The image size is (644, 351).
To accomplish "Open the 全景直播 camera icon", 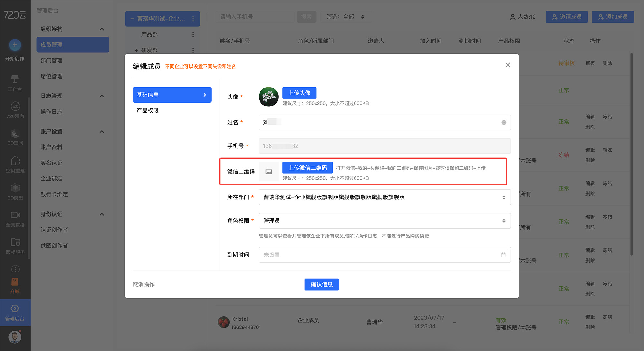I will point(15,215).
